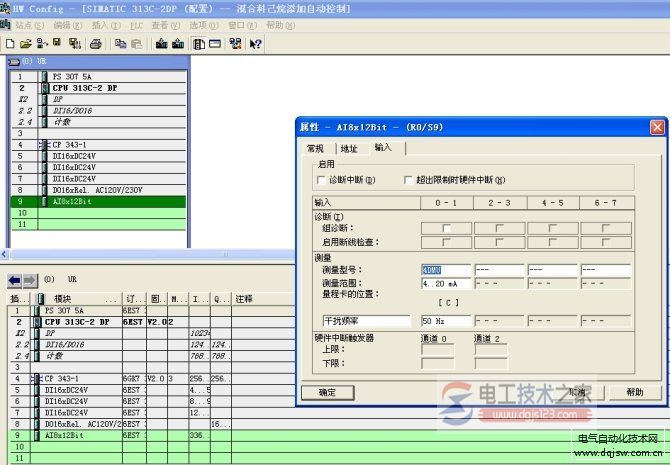Click the back arrow in the detail view

tap(15, 280)
